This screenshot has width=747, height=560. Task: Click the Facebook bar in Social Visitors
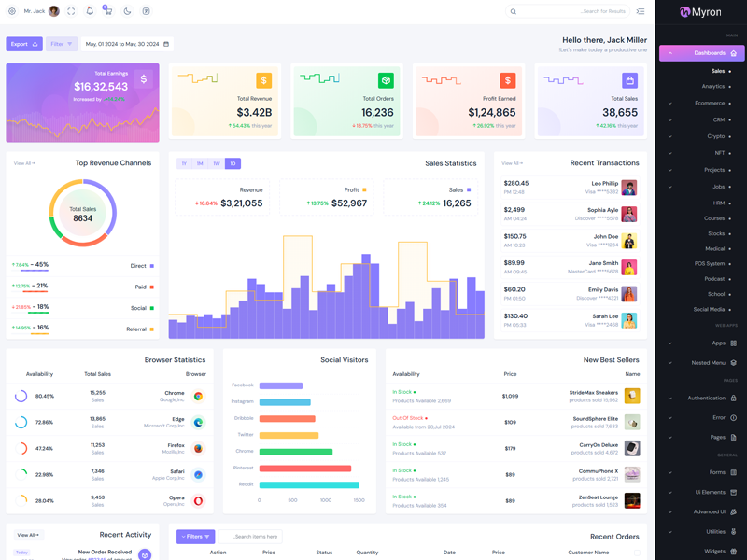tap(280, 385)
